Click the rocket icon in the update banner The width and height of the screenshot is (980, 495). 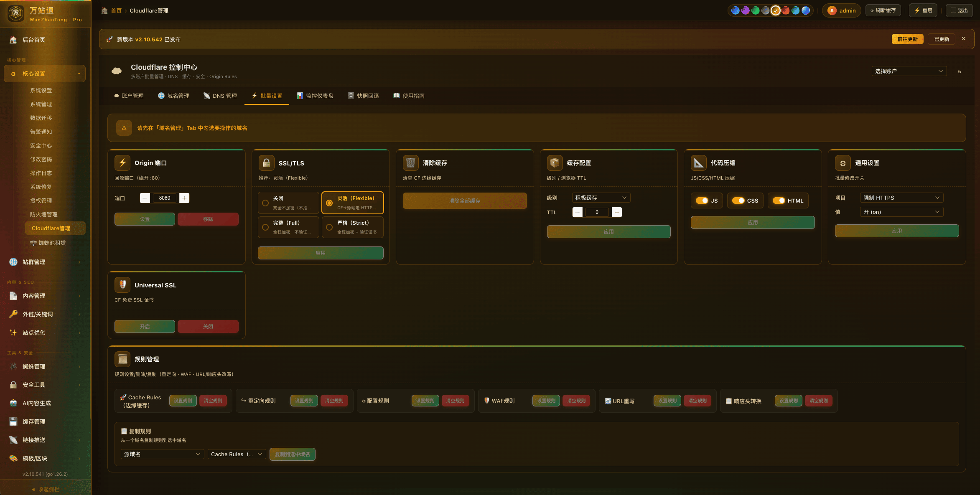[x=109, y=39]
